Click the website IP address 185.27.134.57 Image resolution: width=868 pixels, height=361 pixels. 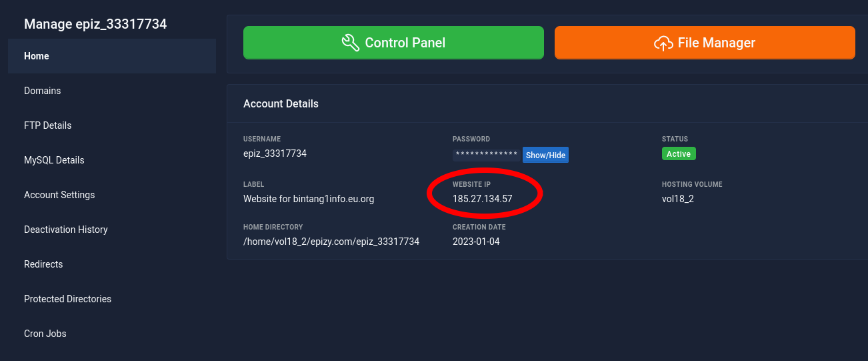pos(482,199)
